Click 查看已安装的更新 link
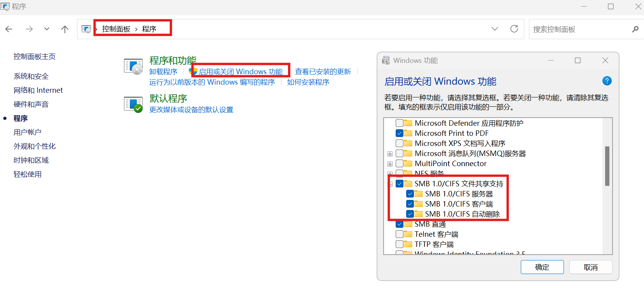This screenshot has height=288, width=644. [323, 72]
